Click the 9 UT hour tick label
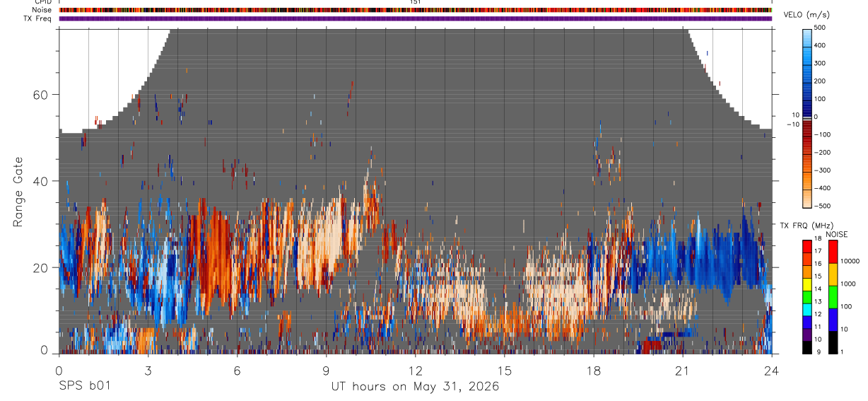Viewport: 868px width, 401px height. coord(326,370)
